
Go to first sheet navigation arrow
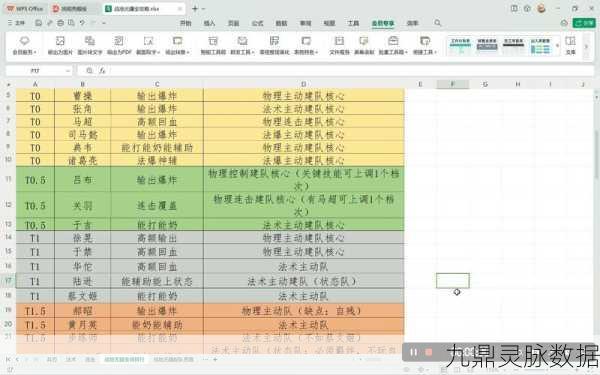(x=8, y=359)
